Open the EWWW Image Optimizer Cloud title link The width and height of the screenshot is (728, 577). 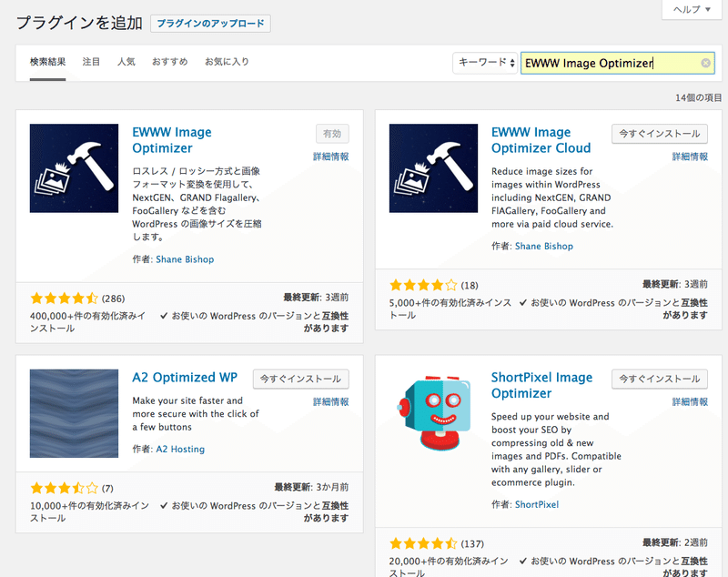(541, 140)
